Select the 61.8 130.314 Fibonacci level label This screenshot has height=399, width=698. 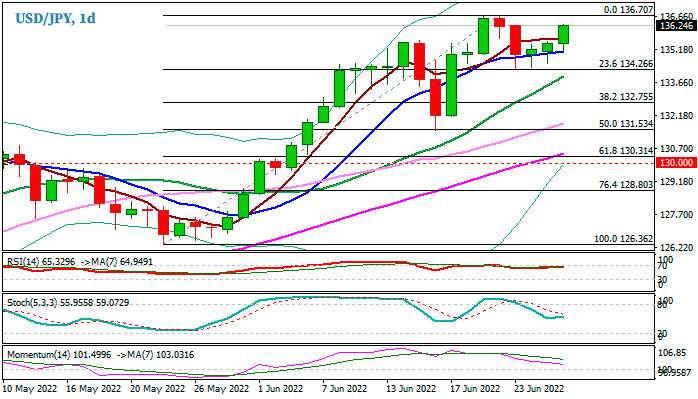click(626, 151)
